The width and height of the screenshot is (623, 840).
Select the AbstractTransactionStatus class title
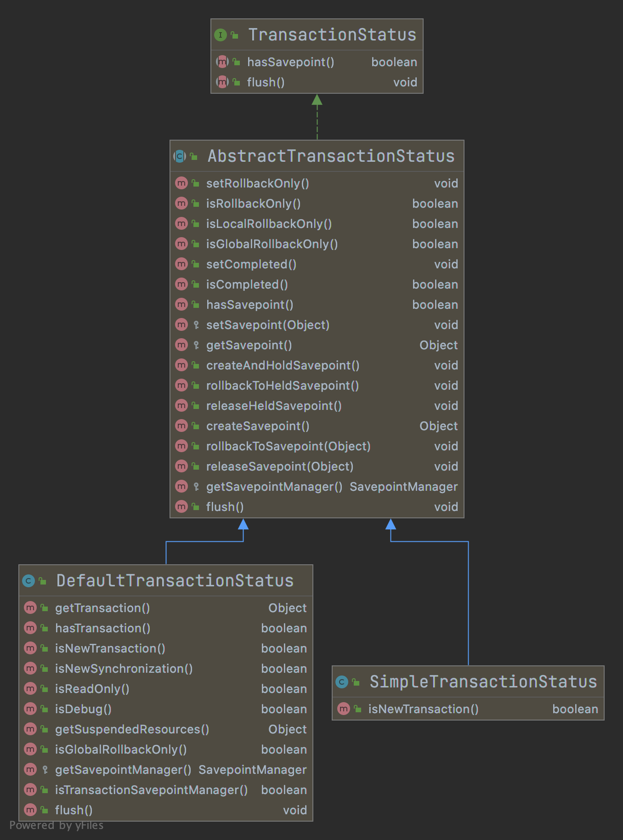coord(331,156)
